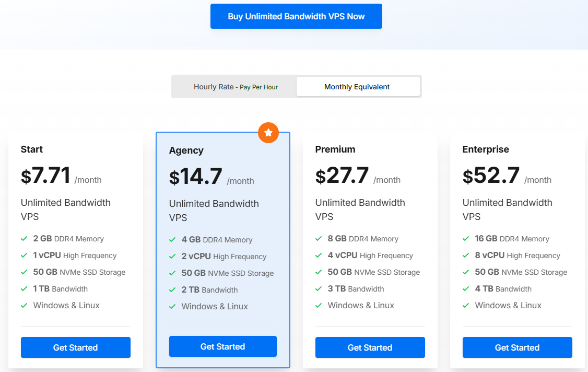Viewport: 588px width, 372px height.
Task: Click Get Started under Agency plan
Action: tap(223, 346)
